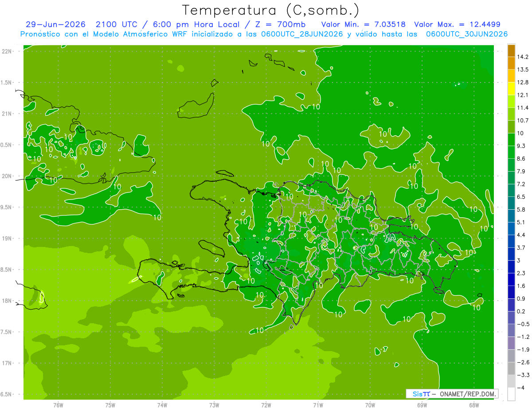
Task: Select the date "29-Jun-2026" in the header
Action: point(55,24)
